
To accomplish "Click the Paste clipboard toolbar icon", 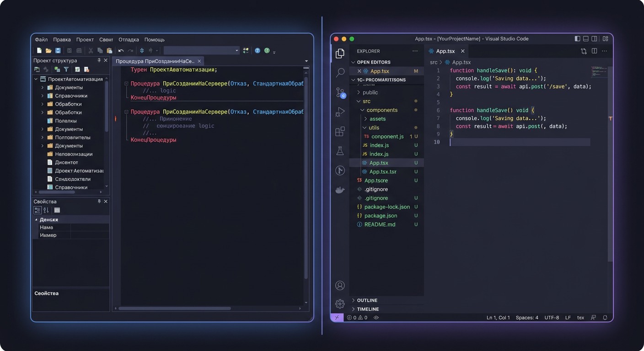I will pyautogui.click(x=109, y=51).
